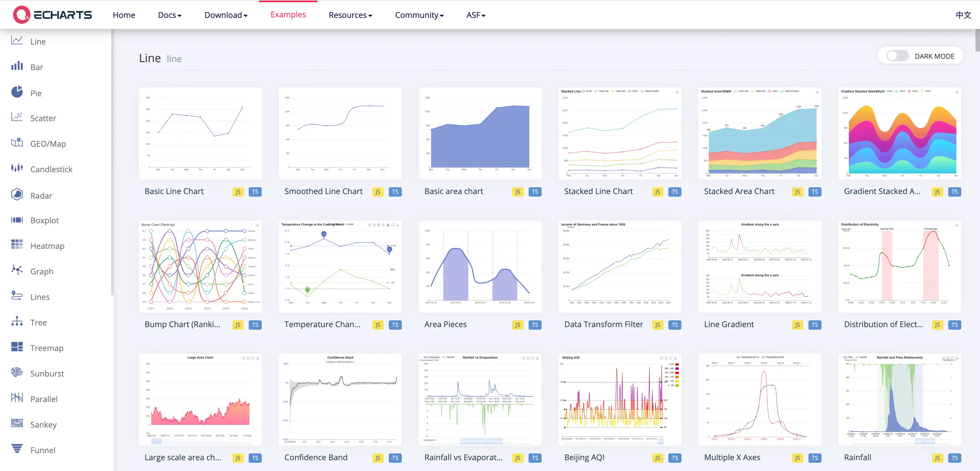Open the Temperature Change thumbnail

point(340,266)
